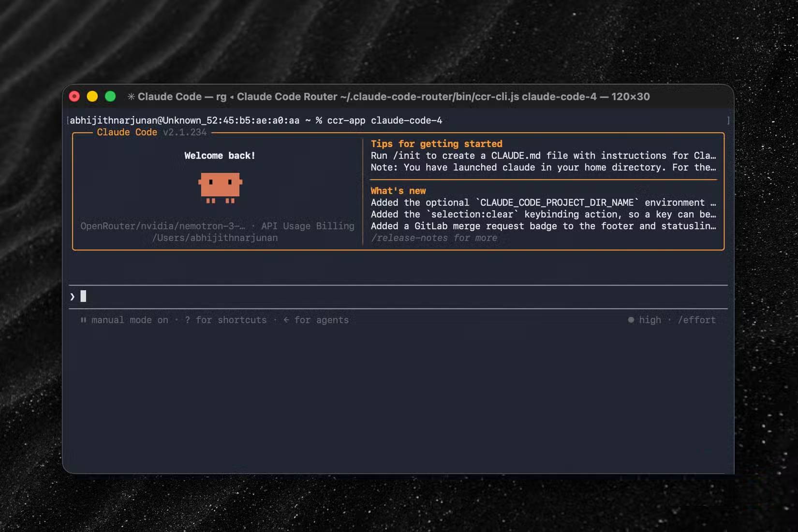Click '/release-notes for more' text
The width and height of the screenshot is (798, 532).
click(x=434, y=237)
